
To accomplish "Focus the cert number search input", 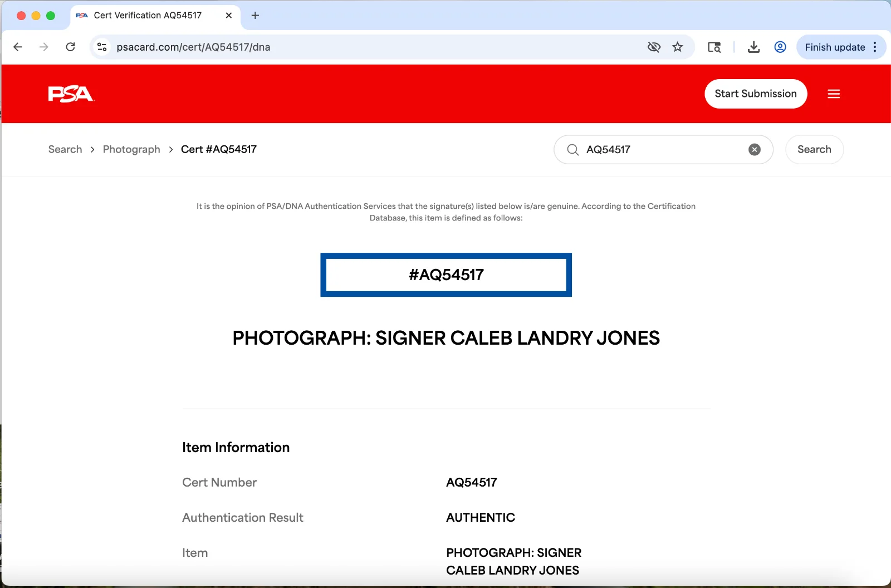I will tap(663, 150).
